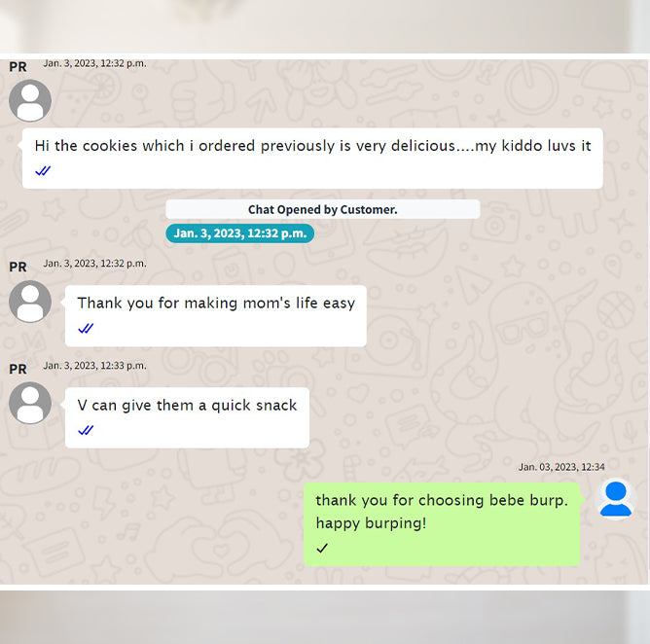Click the gray avatar beside "V can give them"

(30, 403)
